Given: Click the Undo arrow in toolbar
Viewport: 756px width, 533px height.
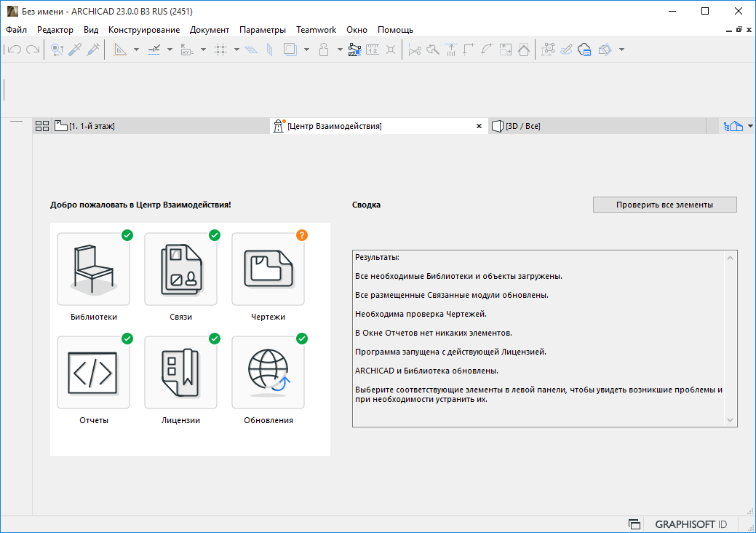Looking at the screenshot, I should (x=15, y=50).
